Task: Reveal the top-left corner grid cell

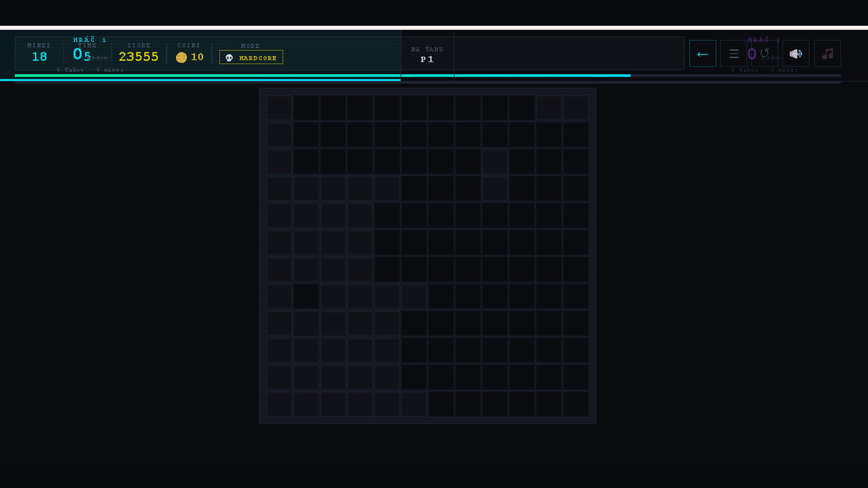Action: click(279, 108)
